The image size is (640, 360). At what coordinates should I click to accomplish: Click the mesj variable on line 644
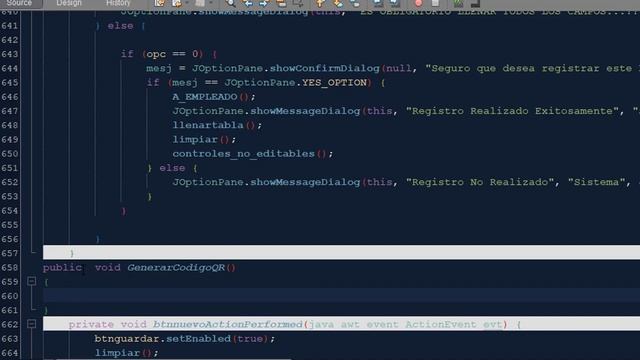coord(159,68)
